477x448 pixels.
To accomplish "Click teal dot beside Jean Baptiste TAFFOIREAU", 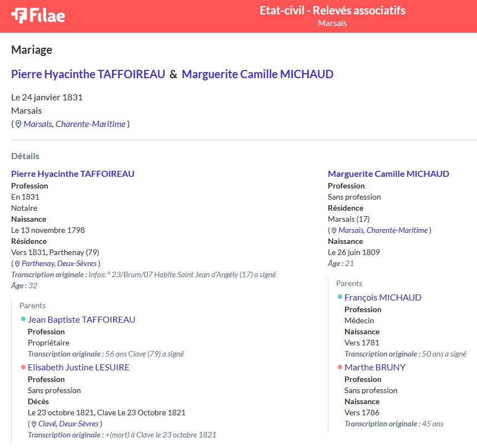I will click(23, 319).
